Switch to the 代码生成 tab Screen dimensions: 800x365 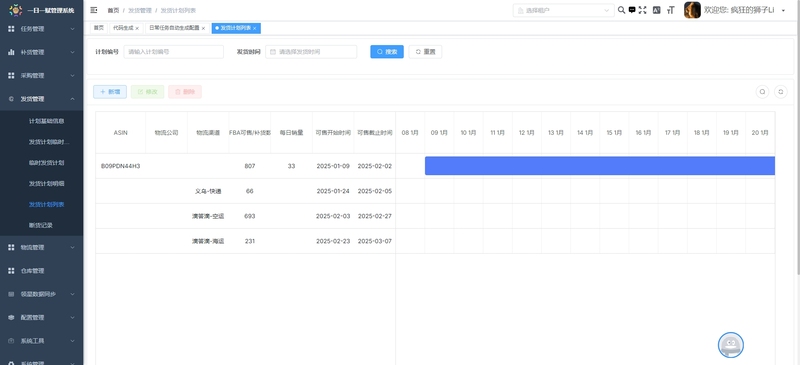click(x=123, y=28)
